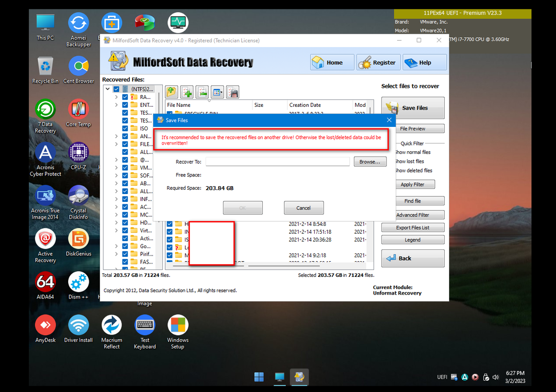Uncheck the SOF... folder checkbox

click(x=125, y=175)
